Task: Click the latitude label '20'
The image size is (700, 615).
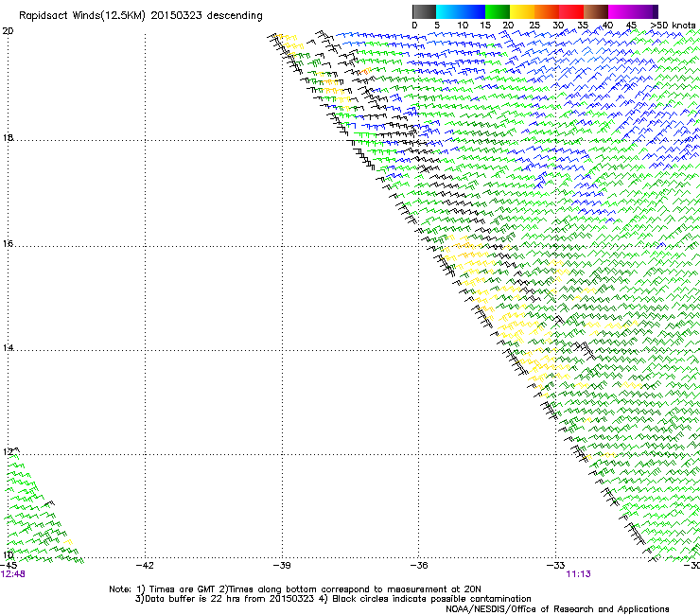Action: pos(8,31)
